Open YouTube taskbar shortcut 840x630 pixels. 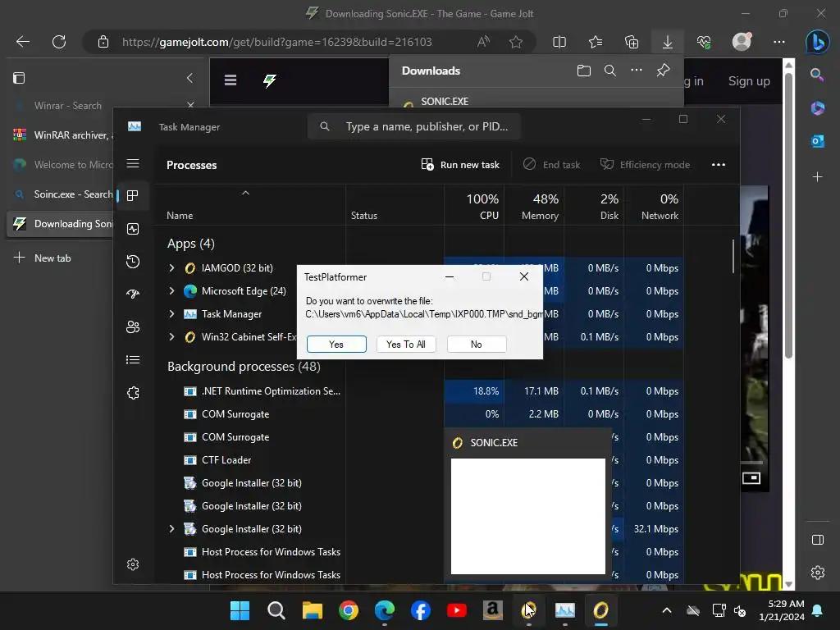(x=456, y=610)
